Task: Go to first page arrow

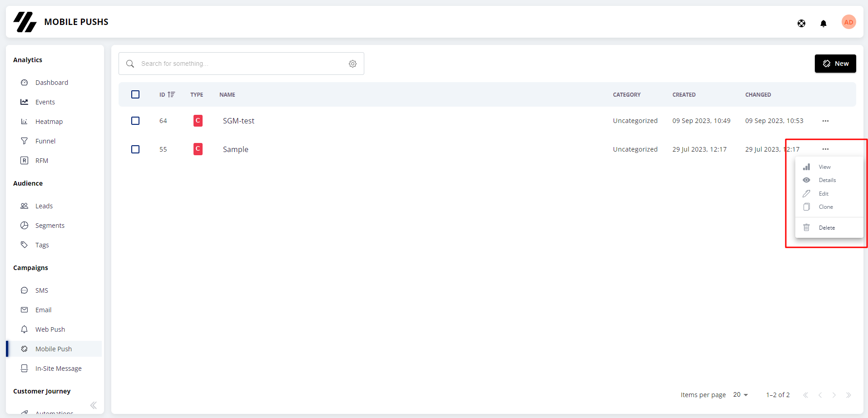Action: [x=805, y=395]
